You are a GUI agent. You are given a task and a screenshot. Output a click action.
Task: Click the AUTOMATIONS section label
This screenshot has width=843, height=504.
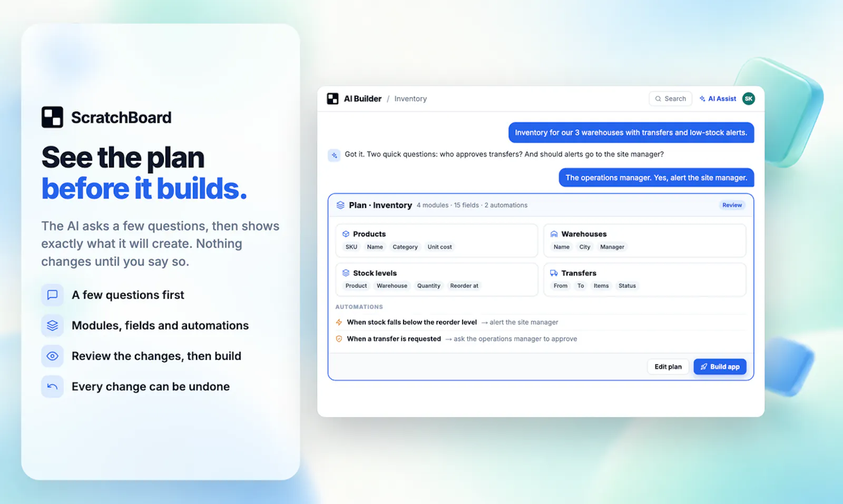[x=359, y=307]
